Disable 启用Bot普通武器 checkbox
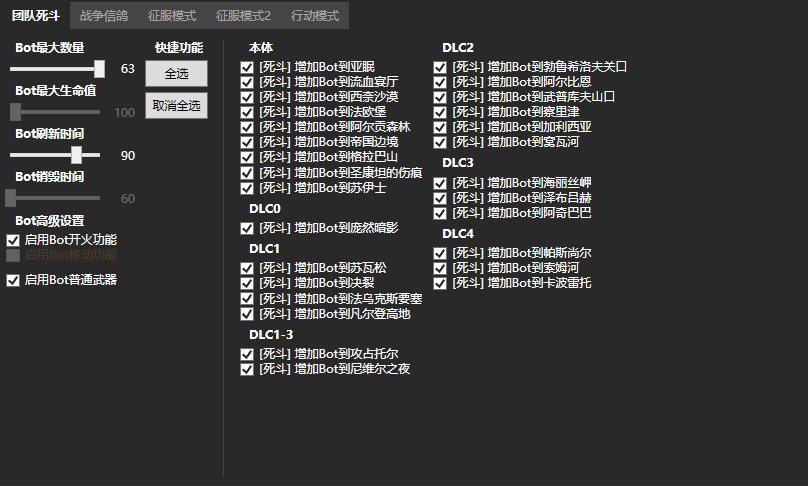Screen dimensions: 808x486 coord(13,280)
